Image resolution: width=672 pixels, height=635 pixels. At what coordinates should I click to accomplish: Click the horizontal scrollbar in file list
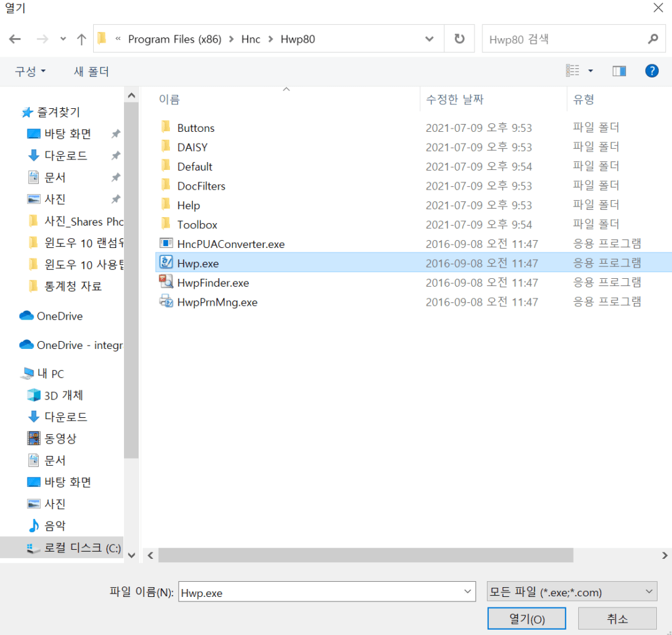[366, 555]
